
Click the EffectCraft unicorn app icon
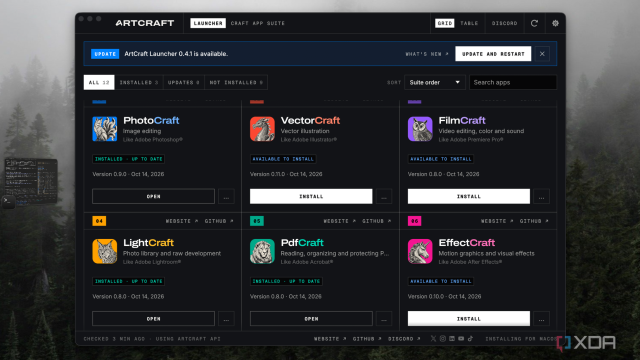(420, 251)
